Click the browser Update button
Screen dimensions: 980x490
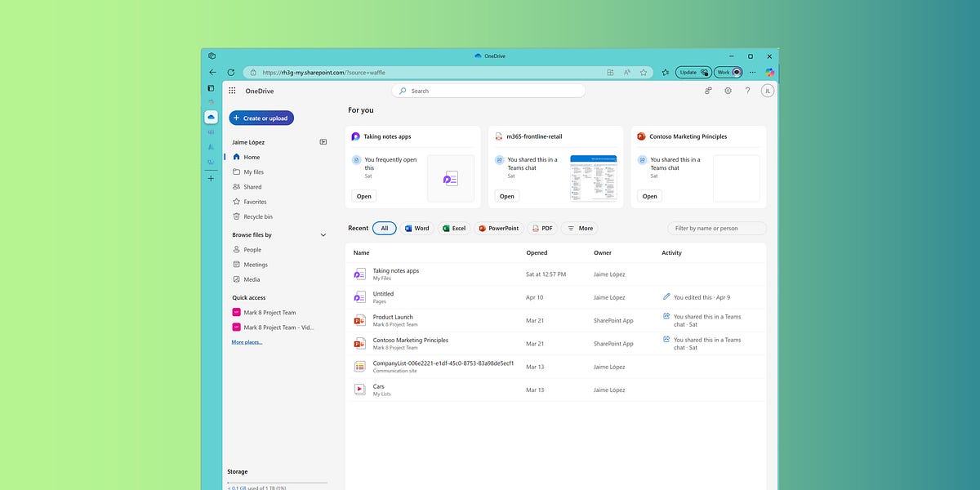click(x=693, y=72)
